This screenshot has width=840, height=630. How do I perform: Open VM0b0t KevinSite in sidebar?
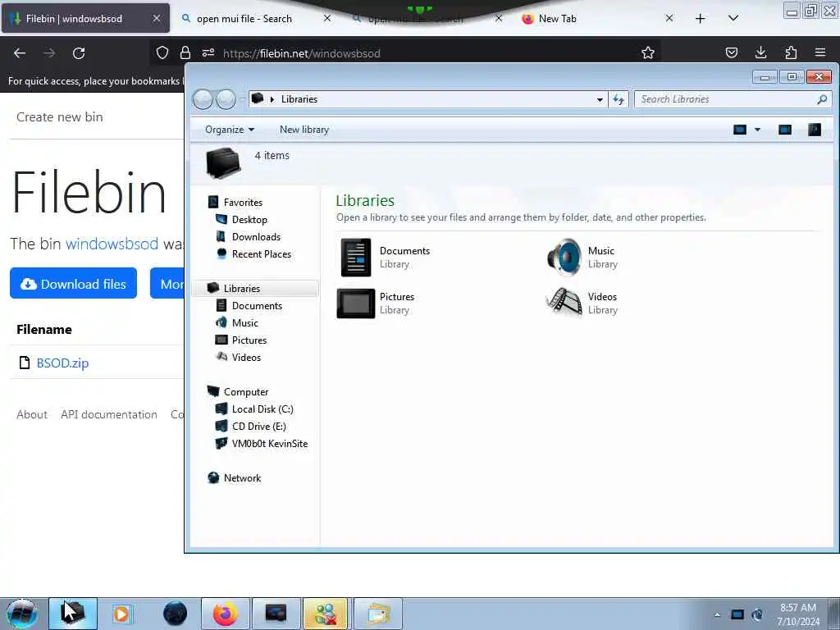(x=269, y=444)
